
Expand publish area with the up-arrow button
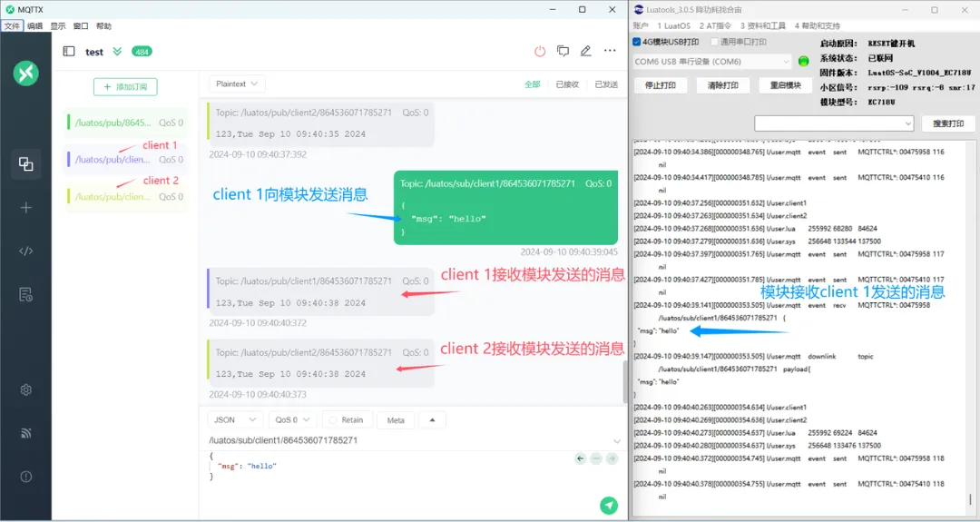click(x=432, y=419)
